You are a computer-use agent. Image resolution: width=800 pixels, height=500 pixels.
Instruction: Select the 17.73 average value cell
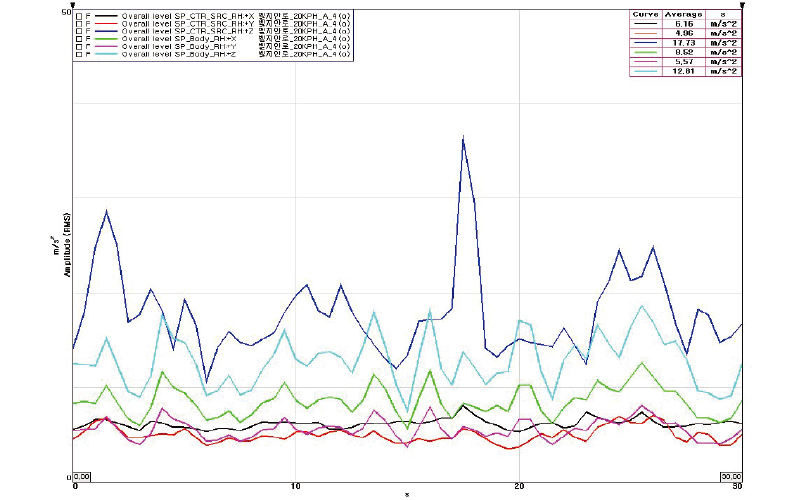682,41
